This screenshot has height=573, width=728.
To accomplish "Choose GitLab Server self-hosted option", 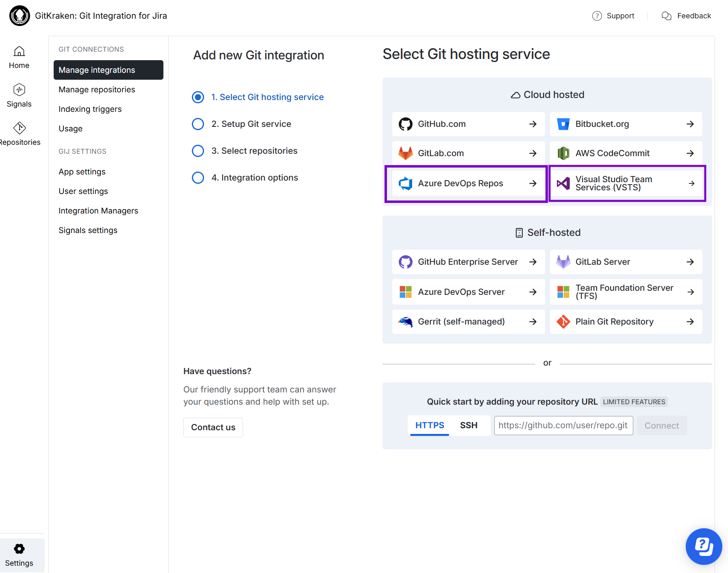I will pos(626,262).
